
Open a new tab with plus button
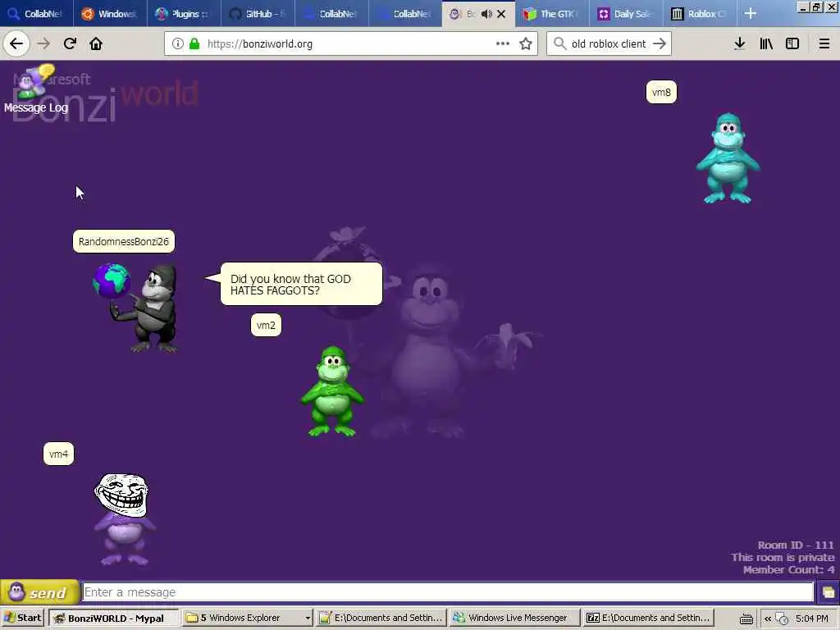point(751,13)
